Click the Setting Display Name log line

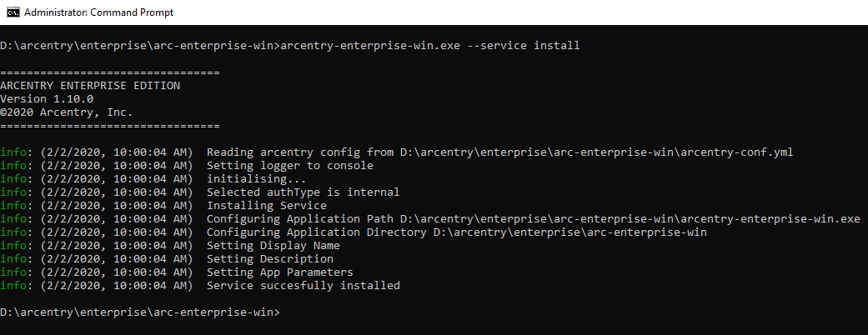click(x=273, y=246)
